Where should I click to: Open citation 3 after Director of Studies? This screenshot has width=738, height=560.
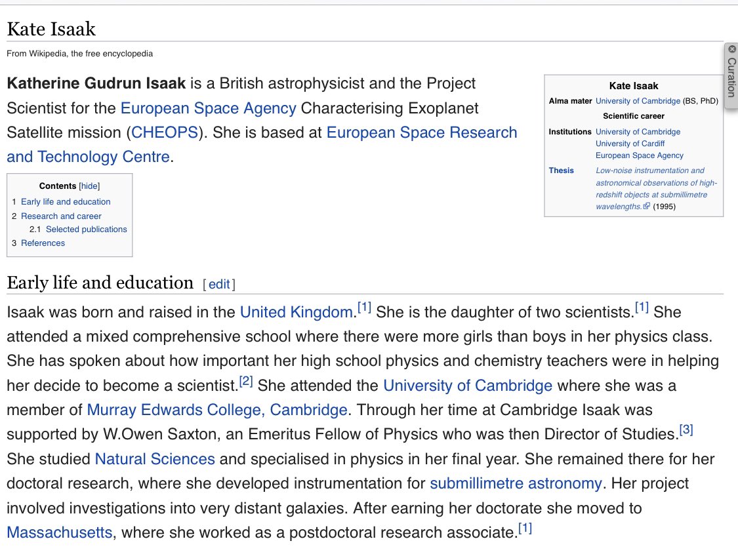pos(686,430)
